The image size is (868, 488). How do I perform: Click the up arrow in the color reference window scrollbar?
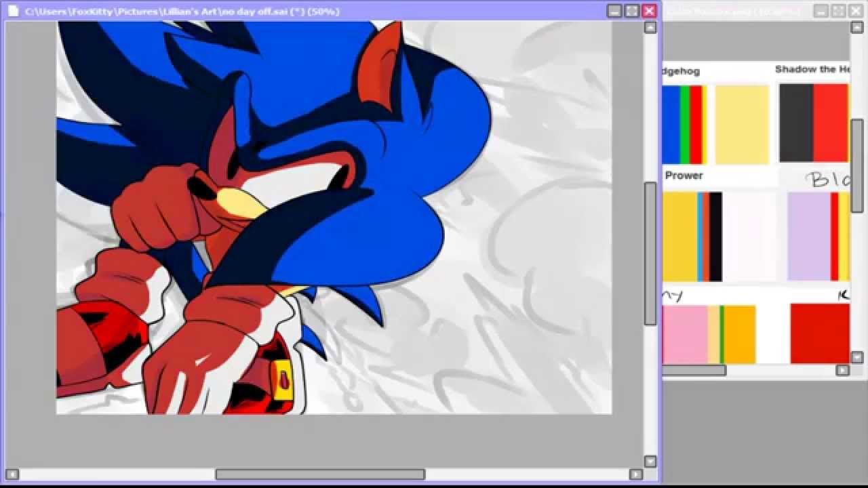coord(856,28)
